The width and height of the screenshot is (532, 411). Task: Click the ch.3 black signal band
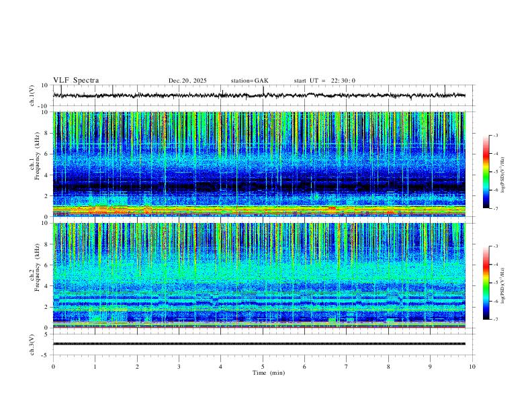[x=259, y=344]
